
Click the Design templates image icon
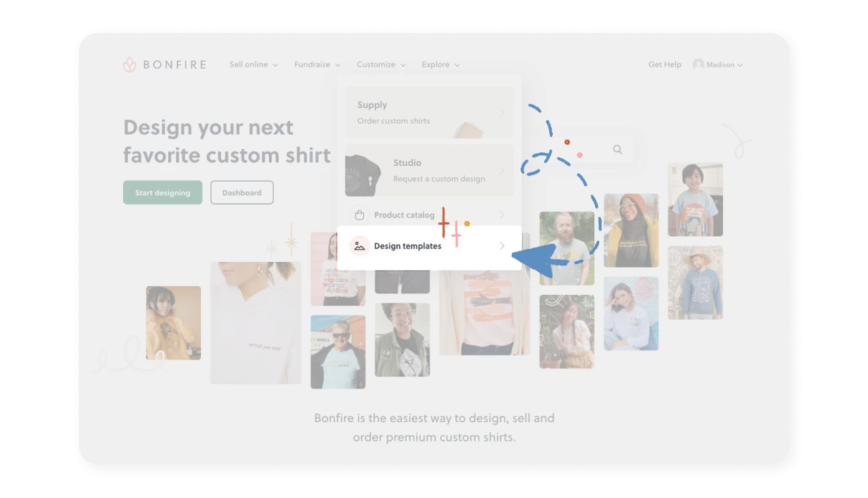(360, 246)
